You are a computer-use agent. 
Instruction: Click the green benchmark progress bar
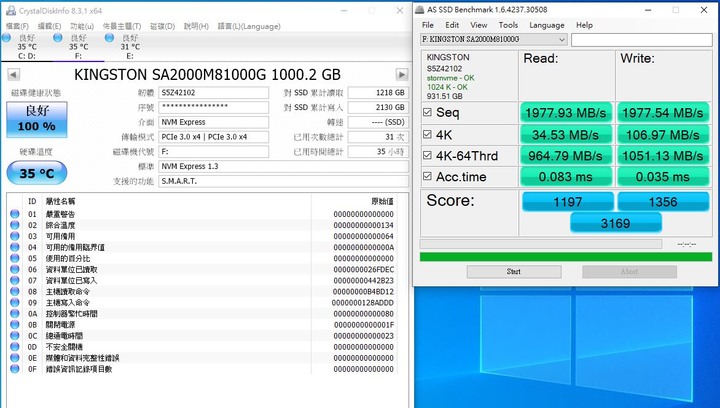pyautogui.click(x=566, y=257)
